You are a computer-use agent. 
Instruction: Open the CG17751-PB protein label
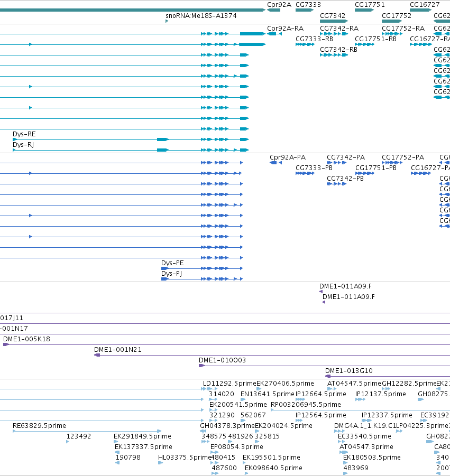pos(376,168)
